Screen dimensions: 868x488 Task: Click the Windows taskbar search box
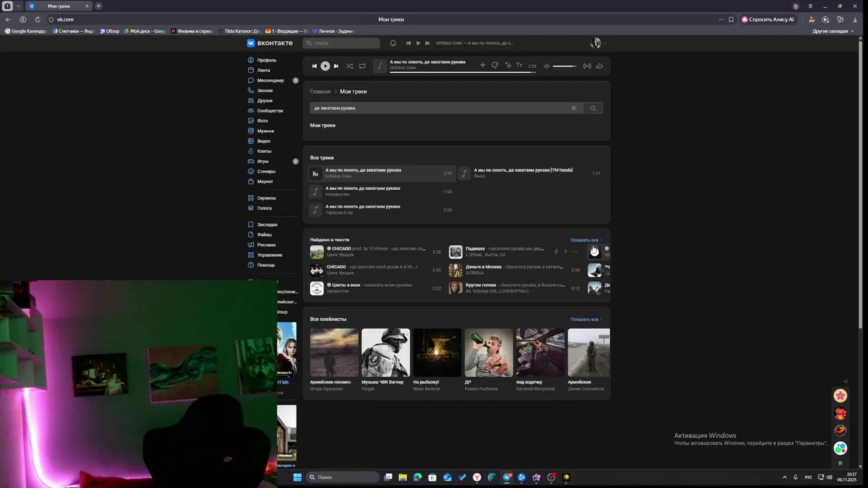coord(342,477)
